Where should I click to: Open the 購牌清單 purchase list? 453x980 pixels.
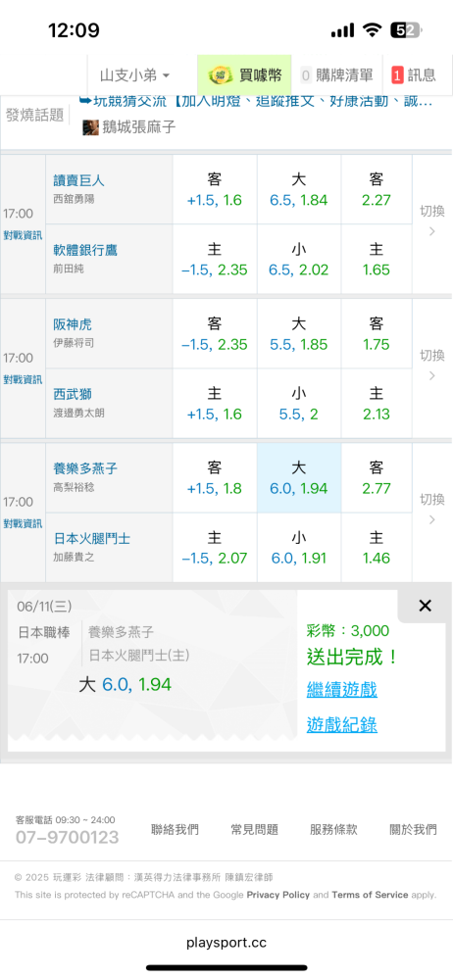click(337, 75)
